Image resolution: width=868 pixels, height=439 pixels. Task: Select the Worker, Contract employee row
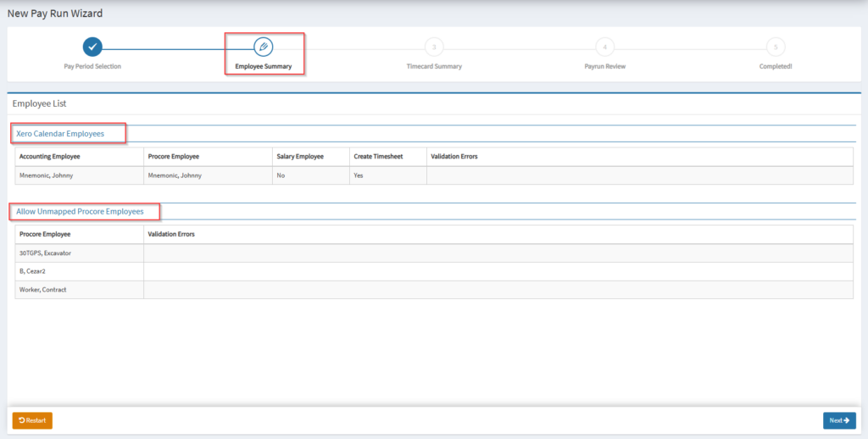point(42,290)
